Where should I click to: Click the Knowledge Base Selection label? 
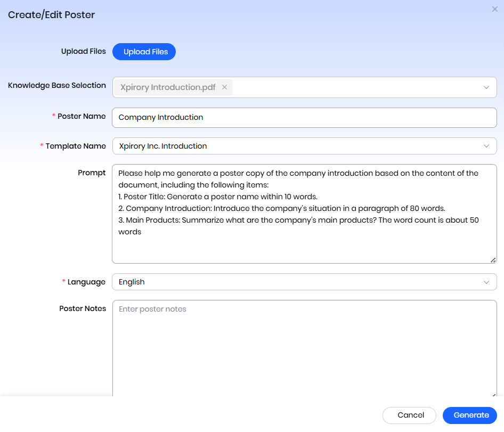click(x=57, y=85)
